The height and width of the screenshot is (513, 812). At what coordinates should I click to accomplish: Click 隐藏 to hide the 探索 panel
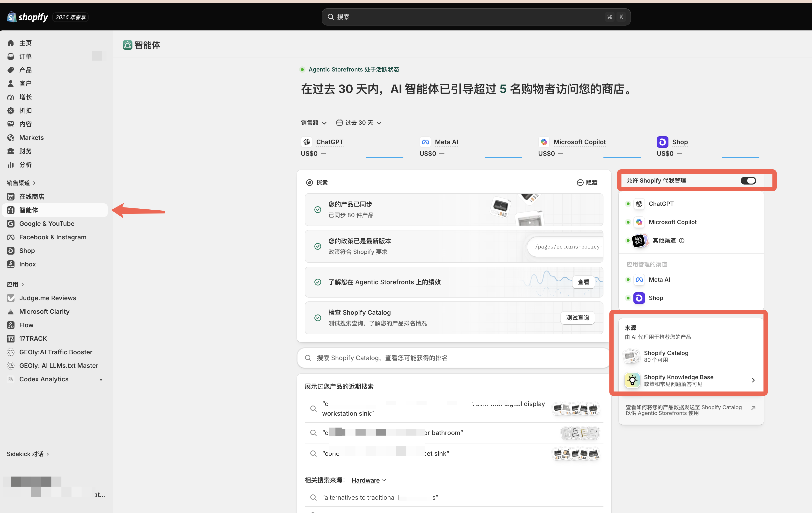coord(587,182)
